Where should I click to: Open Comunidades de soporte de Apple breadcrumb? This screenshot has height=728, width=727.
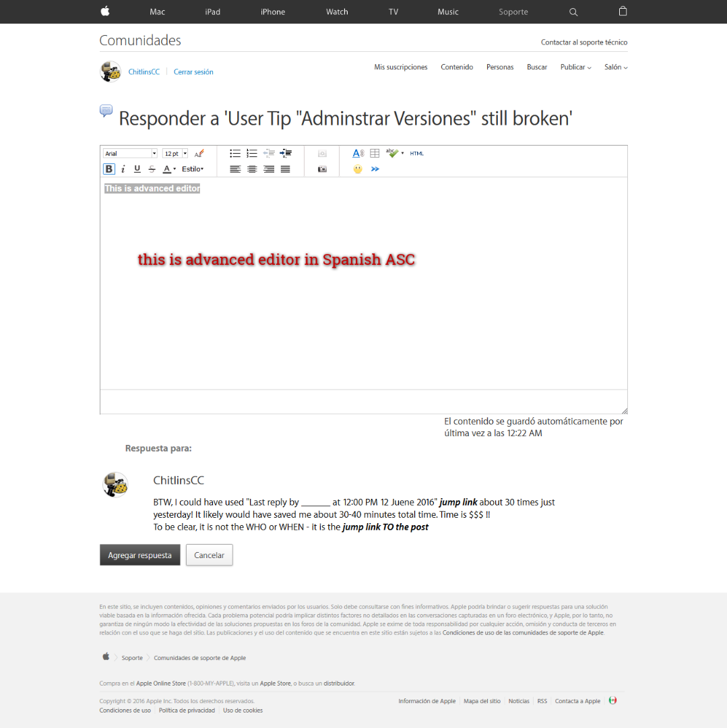200,658
